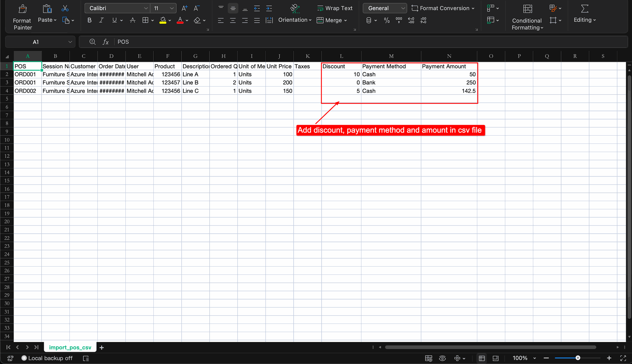
Task: Open the General number format dropdown
Action: point(384,8)
